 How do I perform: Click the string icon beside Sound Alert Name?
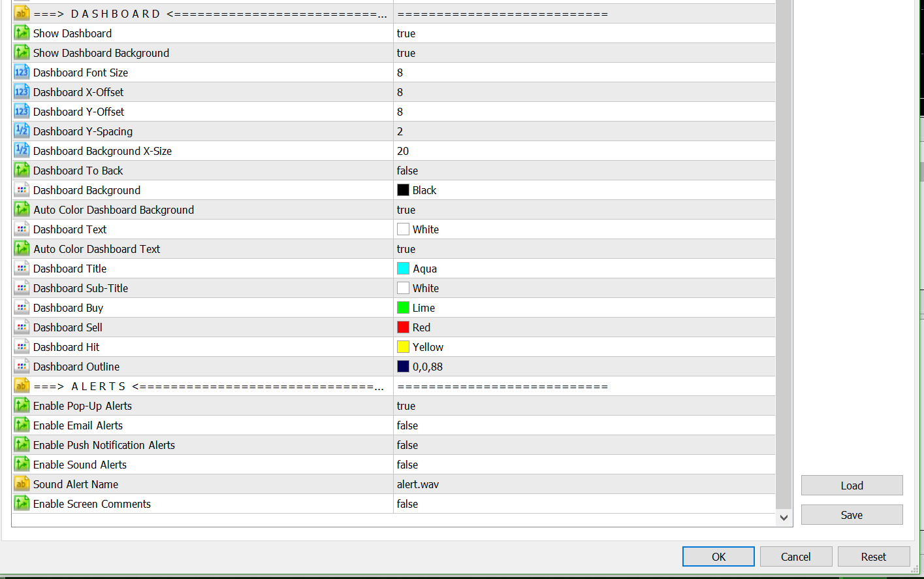pos(22,484)
